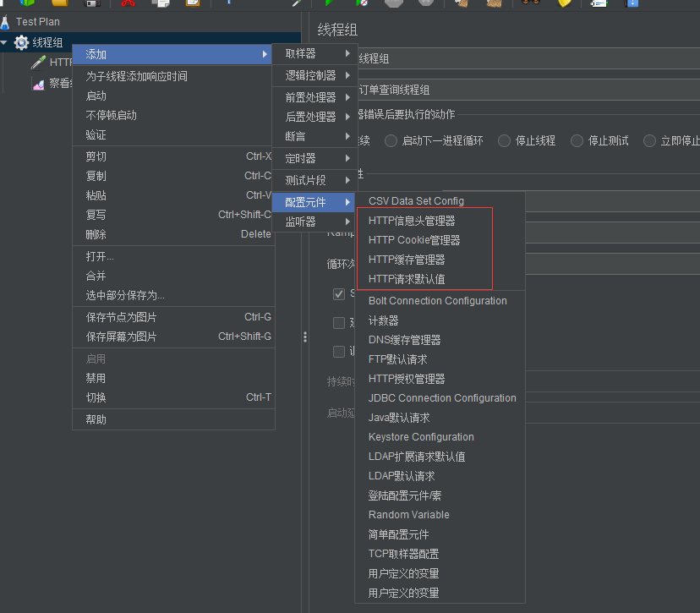Image resolution: width=700 pixels, height=613 pixels.
Task: Add an FTP默认请求 element
Action: [440, 359]
